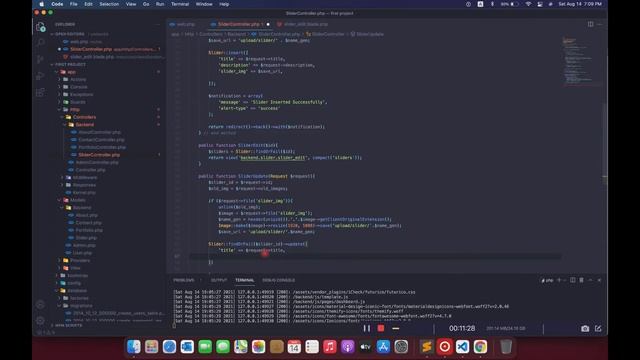The image size is (640, 360).
Task: Open the Trash from the Dock
Action: pyautogui.click(x=506, y=347)
